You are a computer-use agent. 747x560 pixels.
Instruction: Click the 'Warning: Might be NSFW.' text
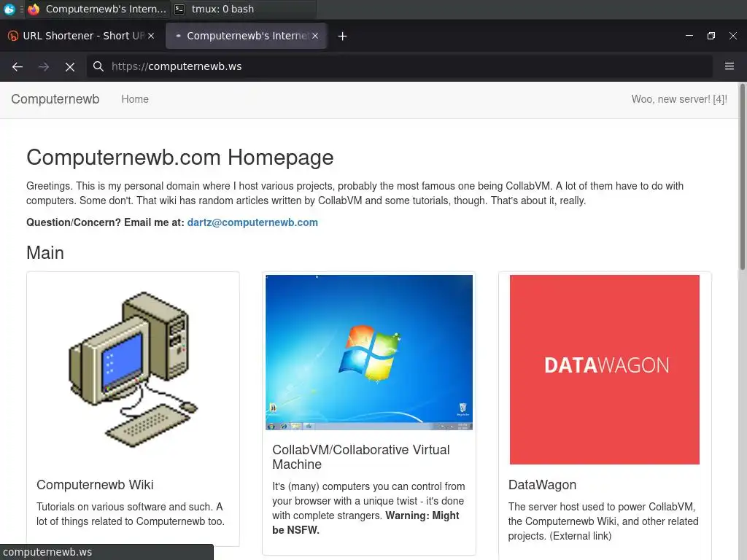tap(366, 523)
